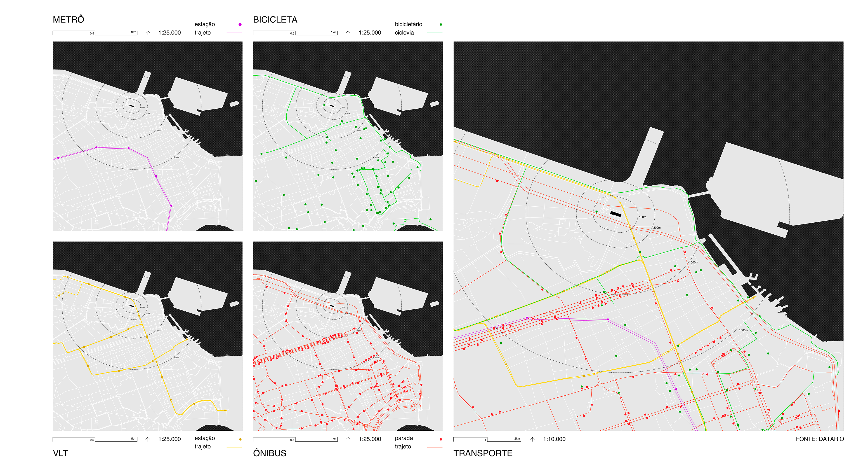Click the red parada dot in the ÔNIBUS legend
The height and width of the screenshot is (476, 868).
point(441,439)
